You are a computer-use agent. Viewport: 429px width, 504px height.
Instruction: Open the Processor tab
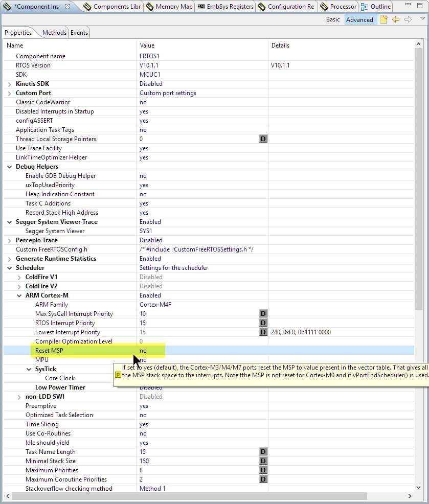tap(338, 7)
